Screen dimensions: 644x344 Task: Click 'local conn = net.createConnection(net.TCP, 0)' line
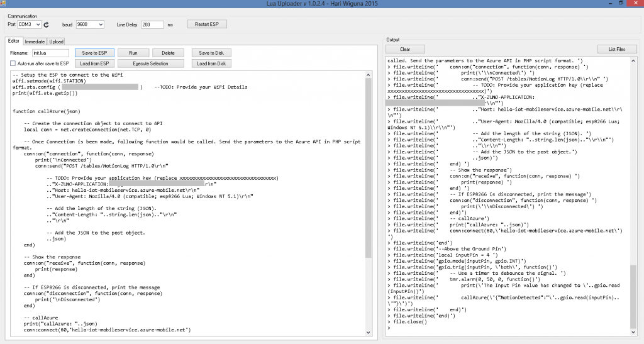[87, 130]
